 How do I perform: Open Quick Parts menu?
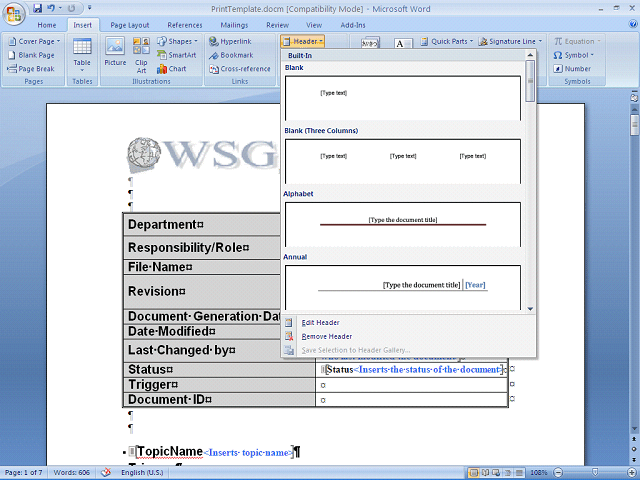(x=447, y=41)
